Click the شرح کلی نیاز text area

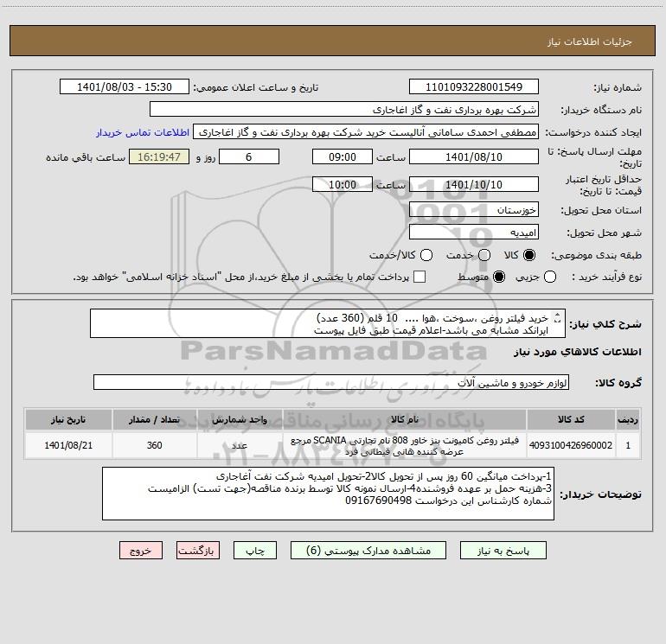pos(328,323)
